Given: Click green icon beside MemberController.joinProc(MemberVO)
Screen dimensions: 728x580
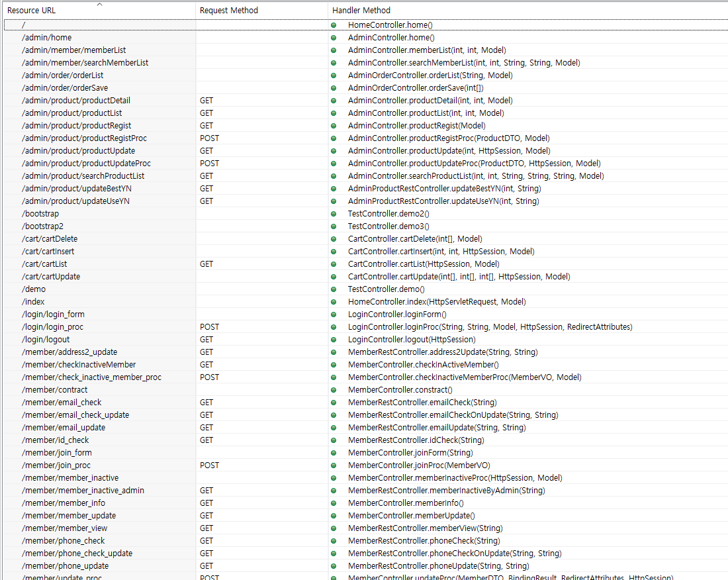Looking at the screenshot, I should coord(334,465).
